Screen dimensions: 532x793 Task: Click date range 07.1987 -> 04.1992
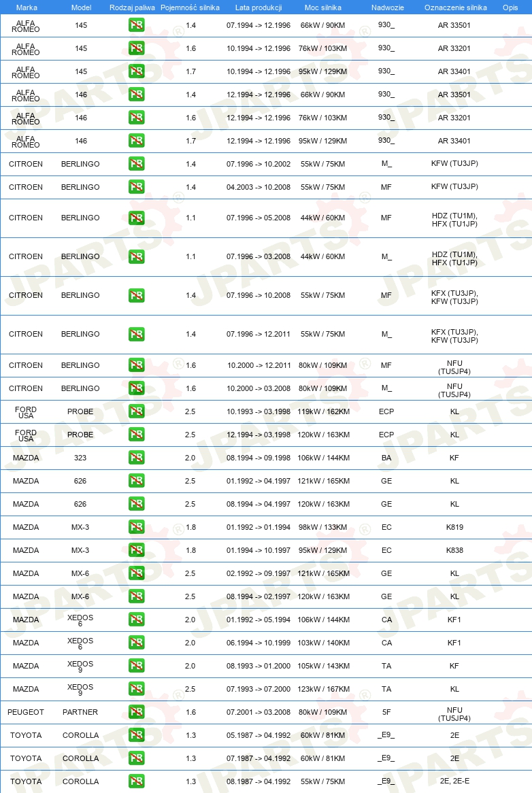click(259, 758)
